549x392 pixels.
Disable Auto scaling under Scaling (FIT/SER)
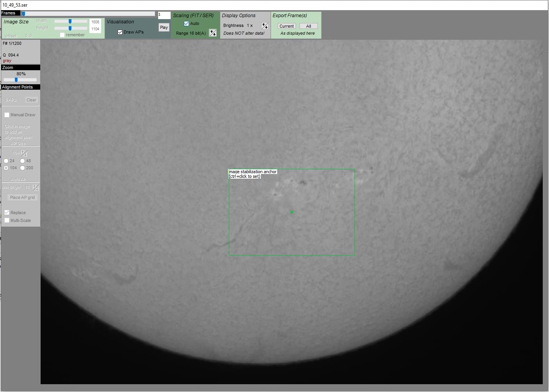(x=187, y=23)
